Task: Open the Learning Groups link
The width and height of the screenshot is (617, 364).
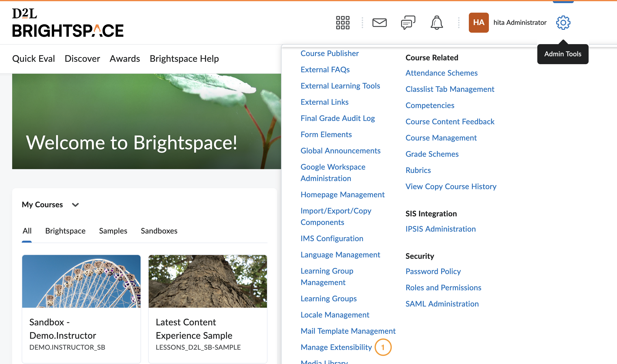Action: 329,298
